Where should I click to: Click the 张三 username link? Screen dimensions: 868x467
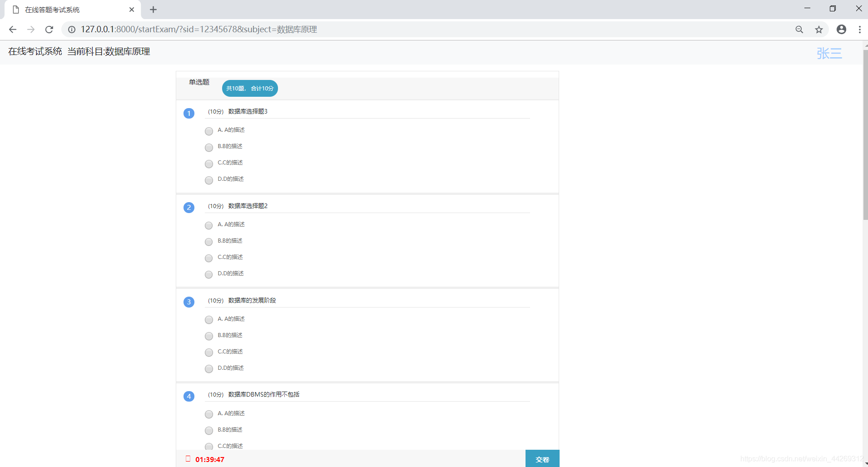point(829,53)
